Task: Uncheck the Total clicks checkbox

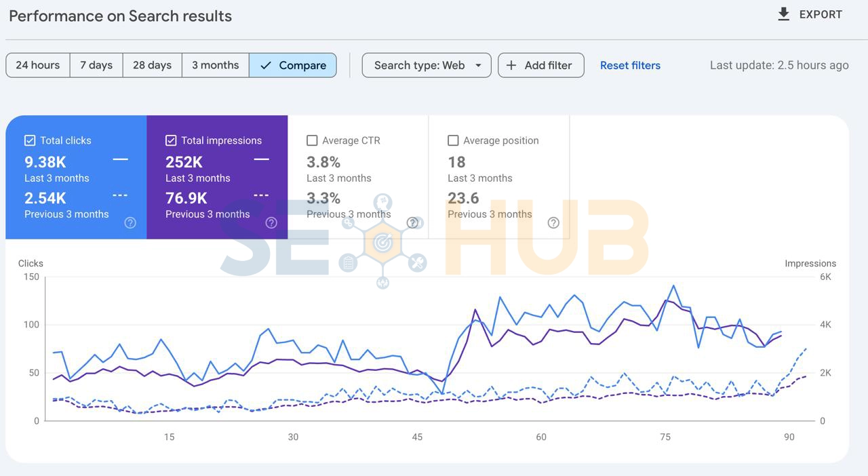Action: (30, 140)
